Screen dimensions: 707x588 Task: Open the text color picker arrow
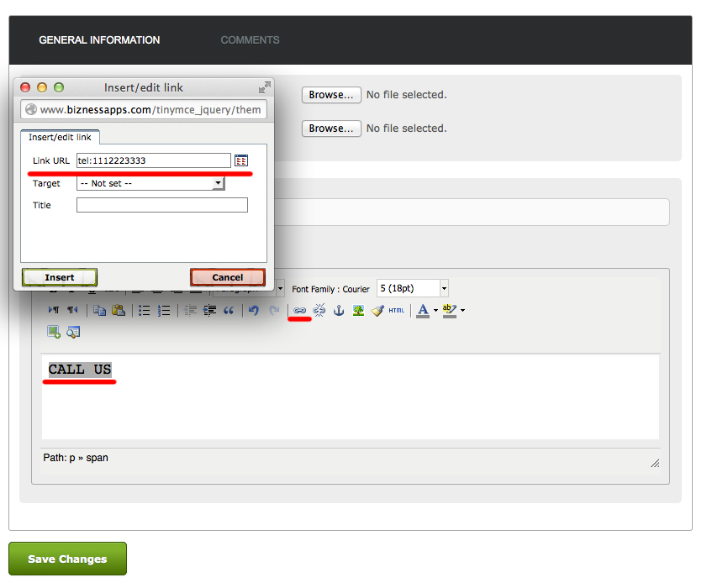click(x=435, y=311)
